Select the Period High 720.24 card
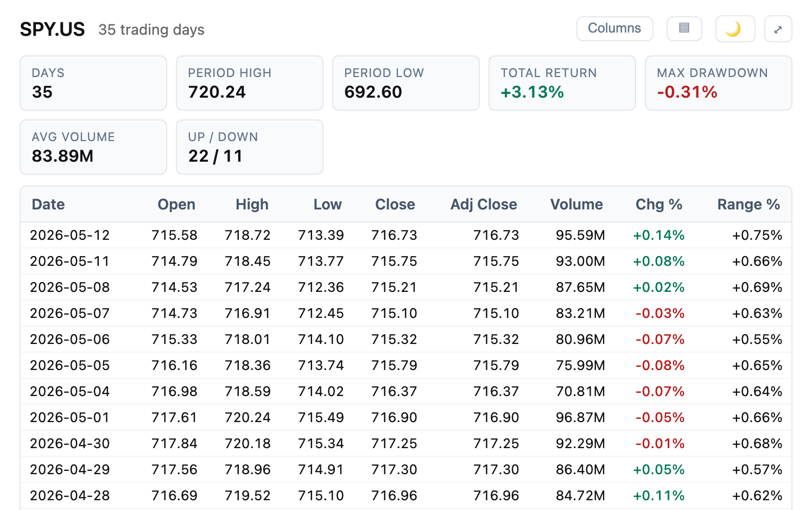Screen dimensions: 812x510 point(250,83)
